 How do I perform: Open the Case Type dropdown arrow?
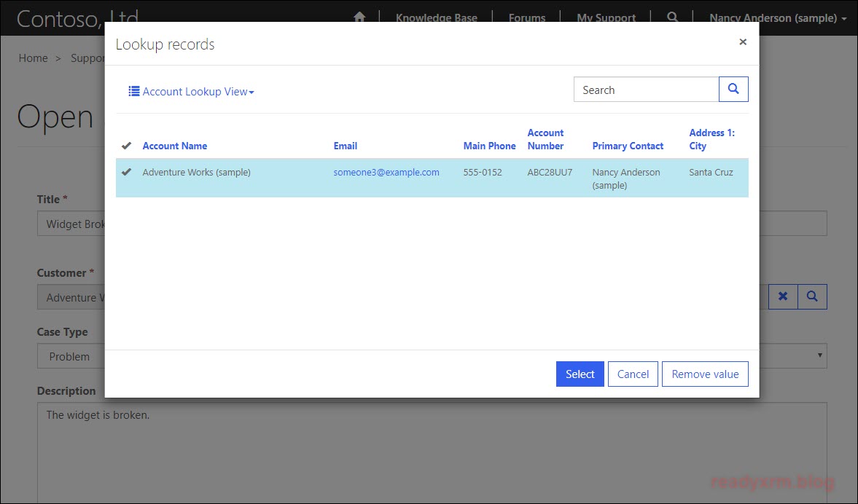pyautogui.click(x=820, y=356)
